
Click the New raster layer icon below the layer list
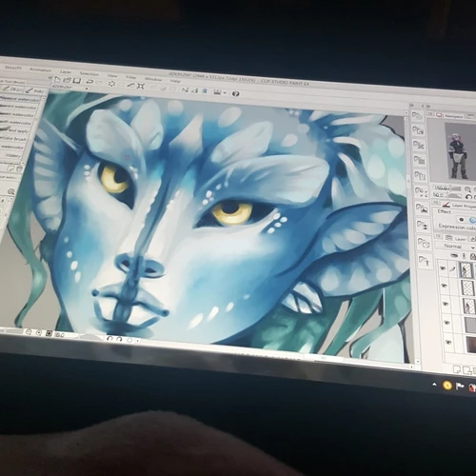[456, 369]
